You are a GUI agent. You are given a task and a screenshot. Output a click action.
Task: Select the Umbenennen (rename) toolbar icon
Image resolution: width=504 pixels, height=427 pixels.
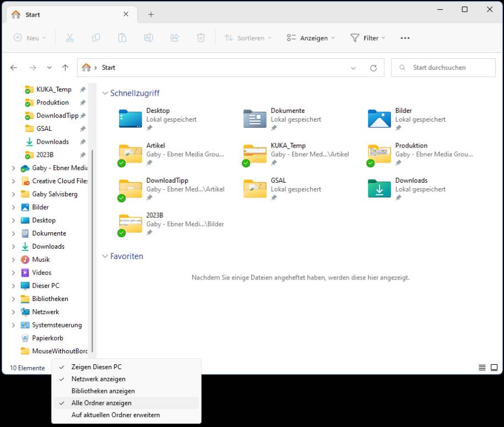[148, 38]
